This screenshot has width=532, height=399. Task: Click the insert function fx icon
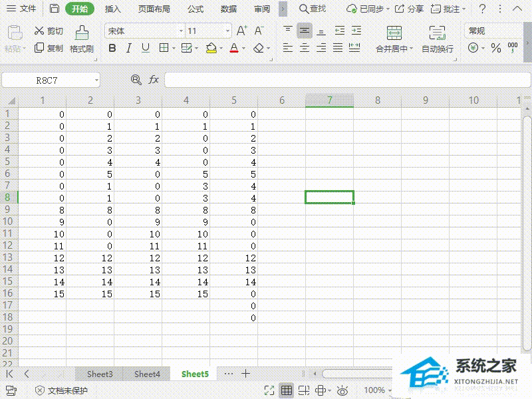pos(154,80)
